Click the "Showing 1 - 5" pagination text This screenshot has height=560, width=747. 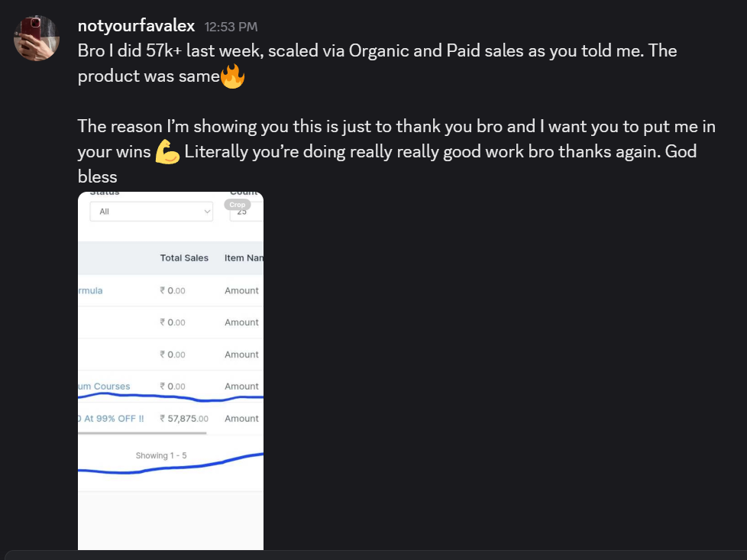click(x=161, y=456)
